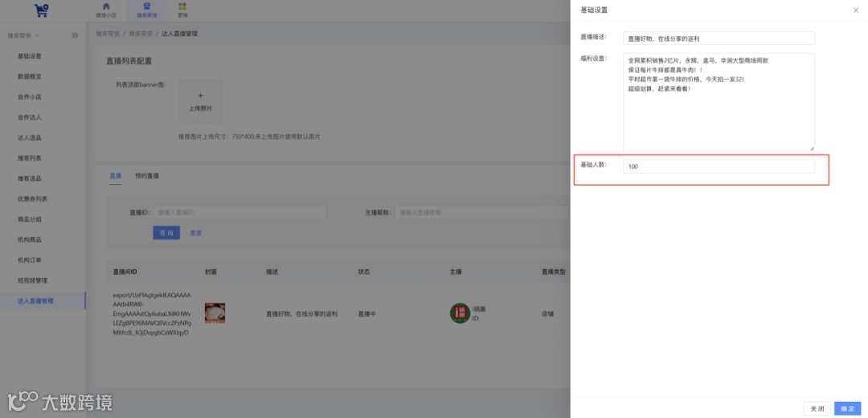Click the i锅圈 anchor name text
Screen dimensions: 868x418
[x=479, y=309]
